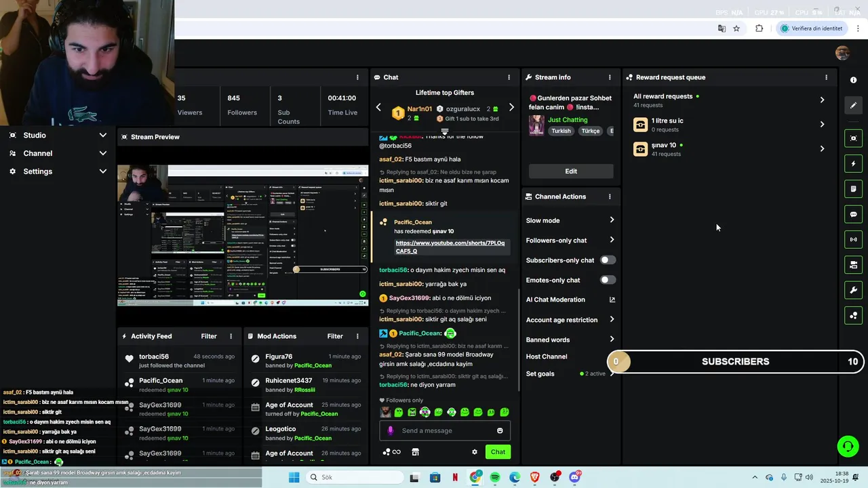The width and height of the screenshot is (868, 488).
Task: Click Subscribers goal progress bar
Action: [737, 362]
